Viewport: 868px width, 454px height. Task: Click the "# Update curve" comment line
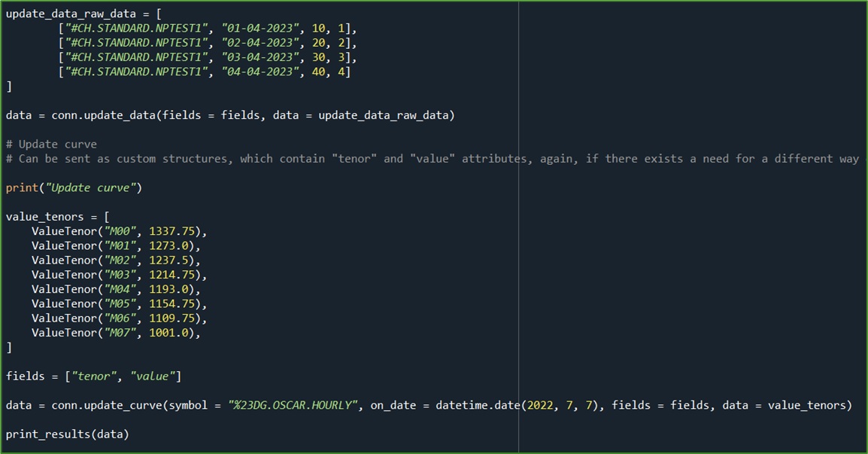point(51,144)
